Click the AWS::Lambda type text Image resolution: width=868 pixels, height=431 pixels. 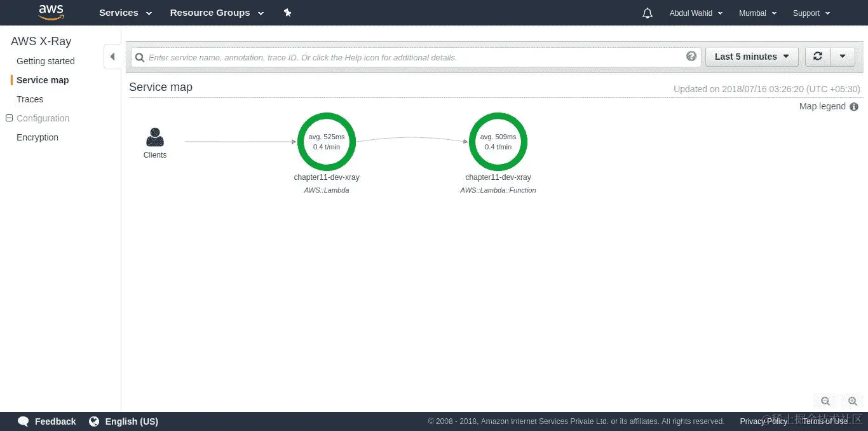pos(327,190)
